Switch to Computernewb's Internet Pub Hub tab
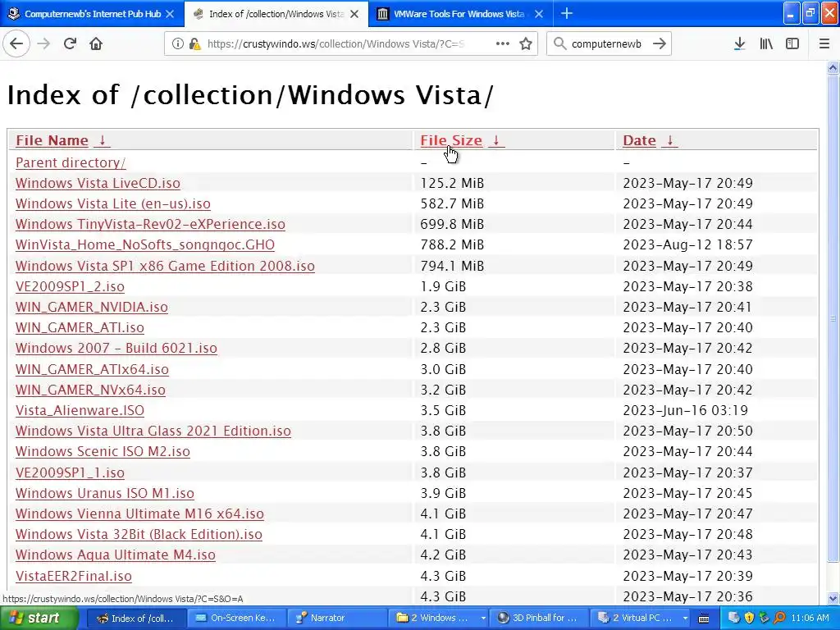Screen dimensions: 840x630 [x=92, y=14]
